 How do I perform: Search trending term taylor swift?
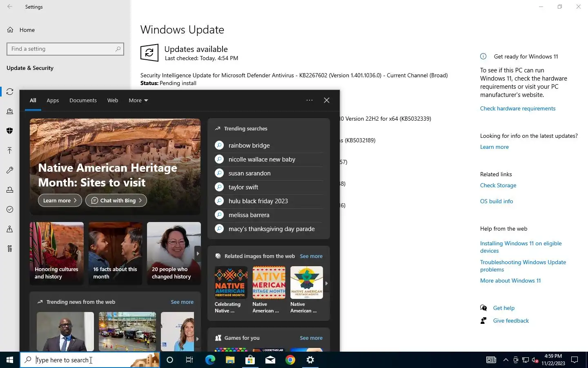[269, 187]
